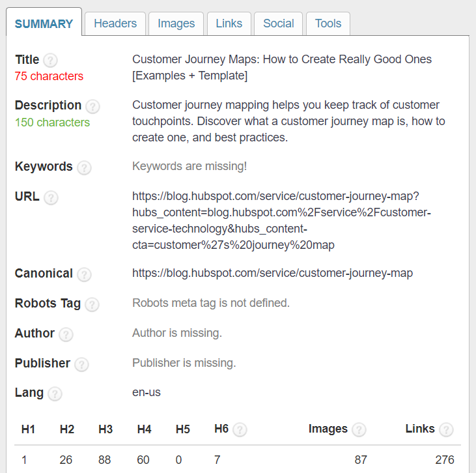Screen dimensions: 476x473
Task: Open the Keywords help question mark
Action: [x=84, y=167]
